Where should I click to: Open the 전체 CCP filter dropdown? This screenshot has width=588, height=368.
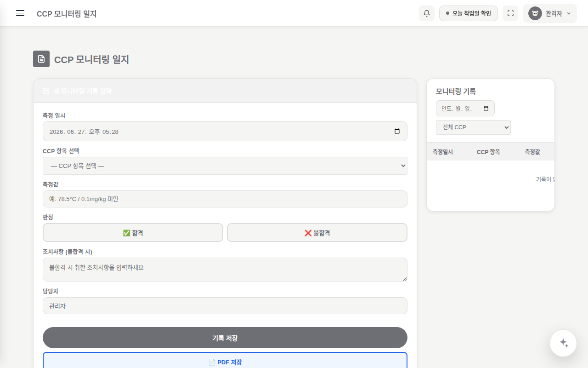pyautogui.click(x=473, y=127)
